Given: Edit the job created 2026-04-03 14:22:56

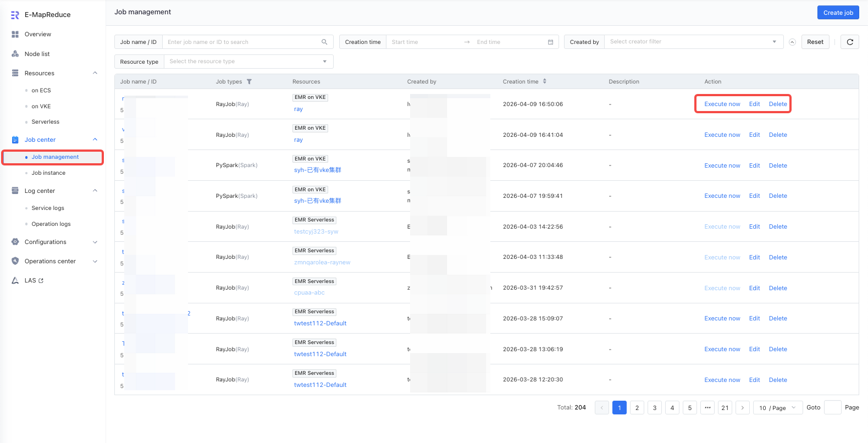Looking at the screenshot, I should [x=755, y=226].
